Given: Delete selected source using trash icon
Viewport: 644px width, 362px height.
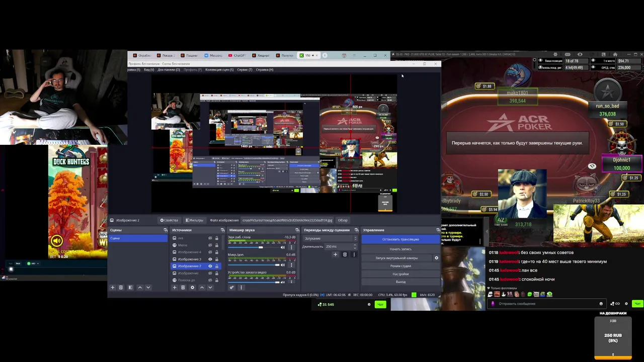Looking at the screenshot, I should click(183, 288).
